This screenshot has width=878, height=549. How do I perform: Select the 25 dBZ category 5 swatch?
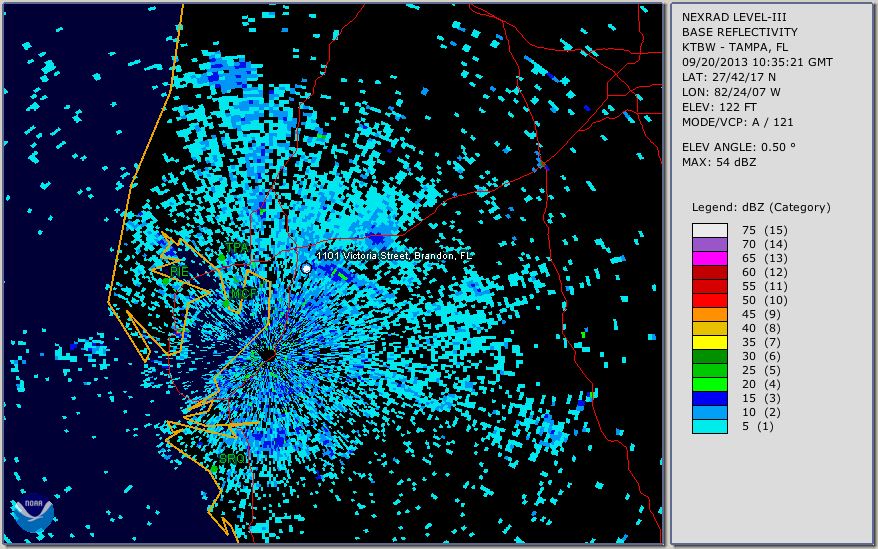click(x=709, y=370)
